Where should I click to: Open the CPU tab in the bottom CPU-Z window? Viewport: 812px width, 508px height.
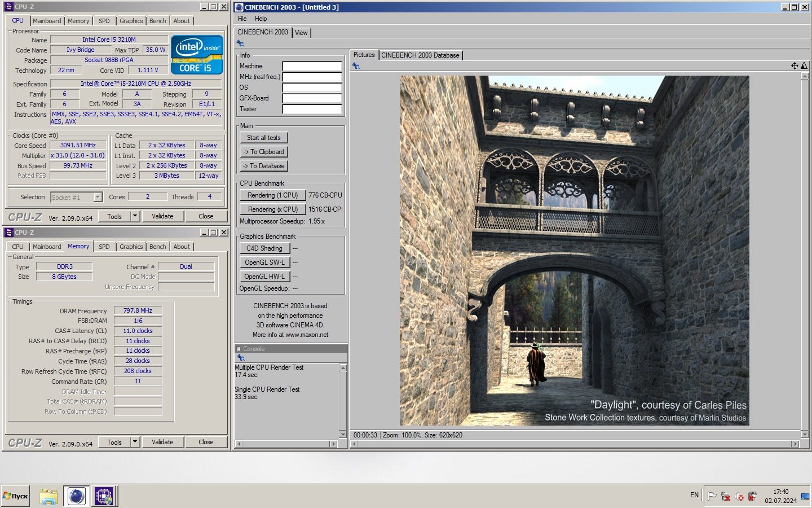[x=18, y=247]
